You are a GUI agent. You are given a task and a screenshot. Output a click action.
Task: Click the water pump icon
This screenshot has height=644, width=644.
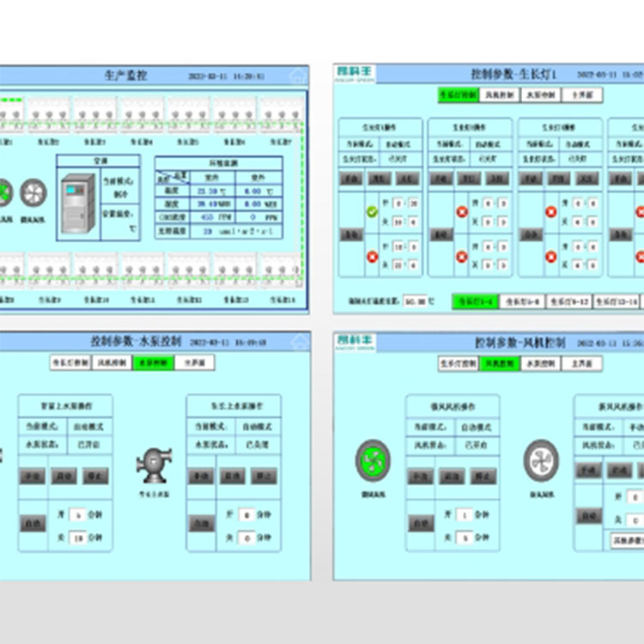154,465
